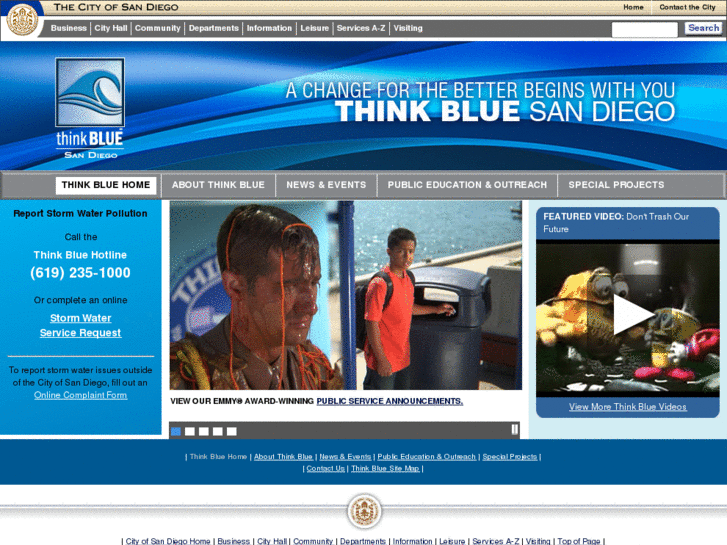Open the Departments menu

point(214,28)
